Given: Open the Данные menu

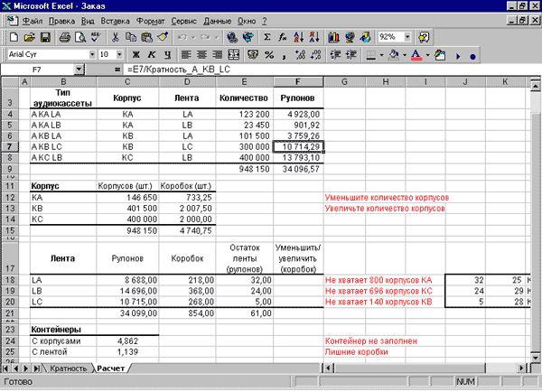Looking at the screenshot, I should (x=218, y=21).
